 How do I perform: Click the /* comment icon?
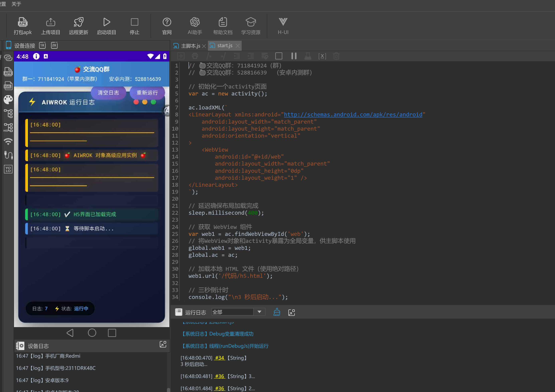point(209,56)
